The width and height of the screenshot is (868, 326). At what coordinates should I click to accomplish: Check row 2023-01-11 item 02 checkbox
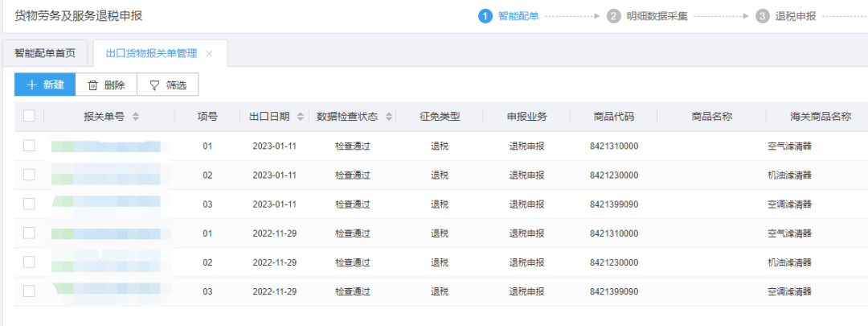(x=29, y=175)
